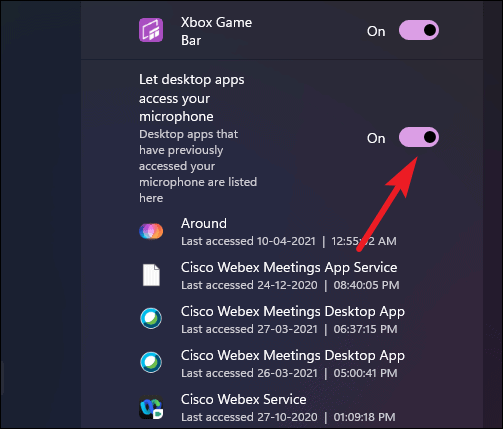This screenshot has height=429, width=503.
Task: Click the On label for desktop apps access
Action: [376, 138]
